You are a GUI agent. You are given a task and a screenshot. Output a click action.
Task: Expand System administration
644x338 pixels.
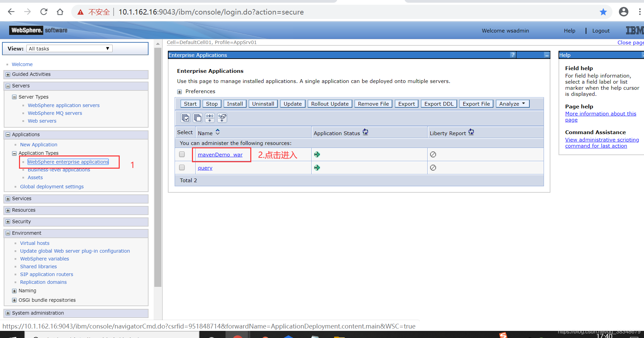pos(8,313)
